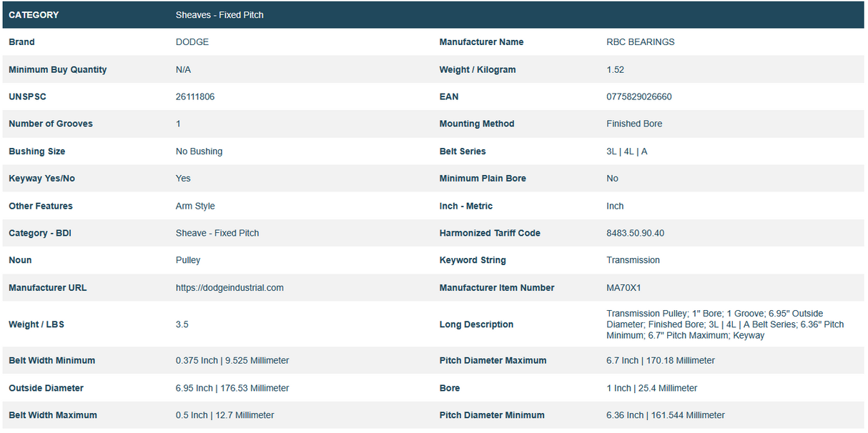Click the Arm Style other features value

coord(195,206)
